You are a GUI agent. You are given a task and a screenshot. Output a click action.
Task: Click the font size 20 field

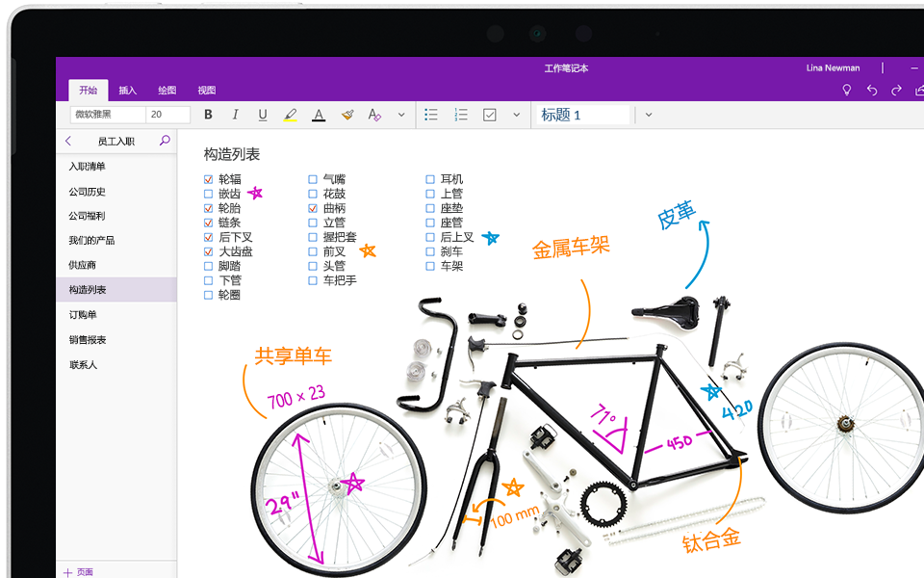pos(168,115)
